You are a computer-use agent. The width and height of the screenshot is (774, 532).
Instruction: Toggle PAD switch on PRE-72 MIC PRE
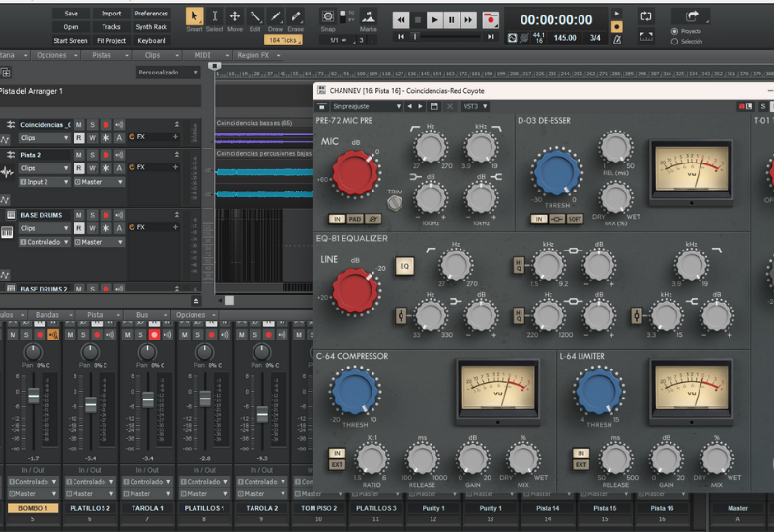(355, 219)
